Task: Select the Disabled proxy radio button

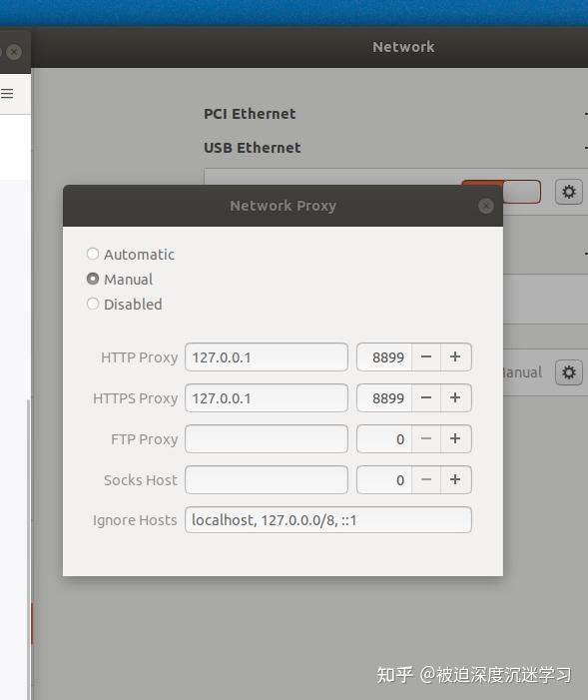Action: [x=93, y=304]
